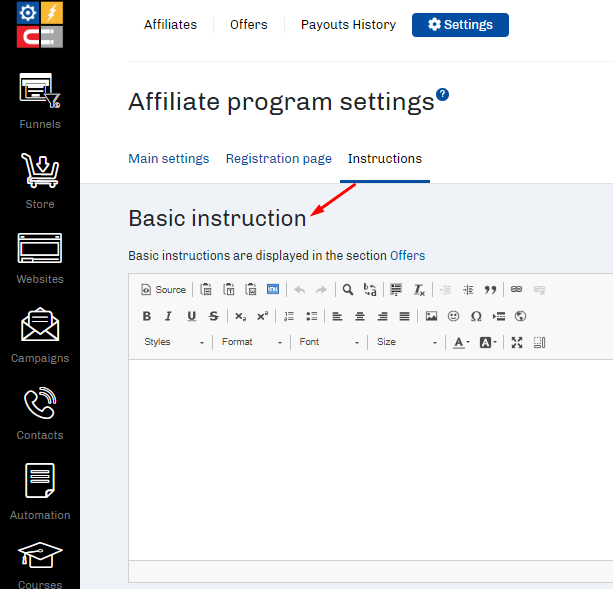The width and height of the screenshot is (613, 589).
Task: Open Contacts from the sidebar
Action: pos(40,412)
